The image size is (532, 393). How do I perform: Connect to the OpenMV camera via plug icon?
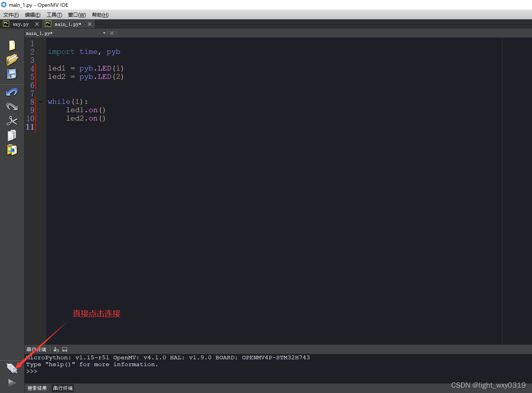point(12,368)
